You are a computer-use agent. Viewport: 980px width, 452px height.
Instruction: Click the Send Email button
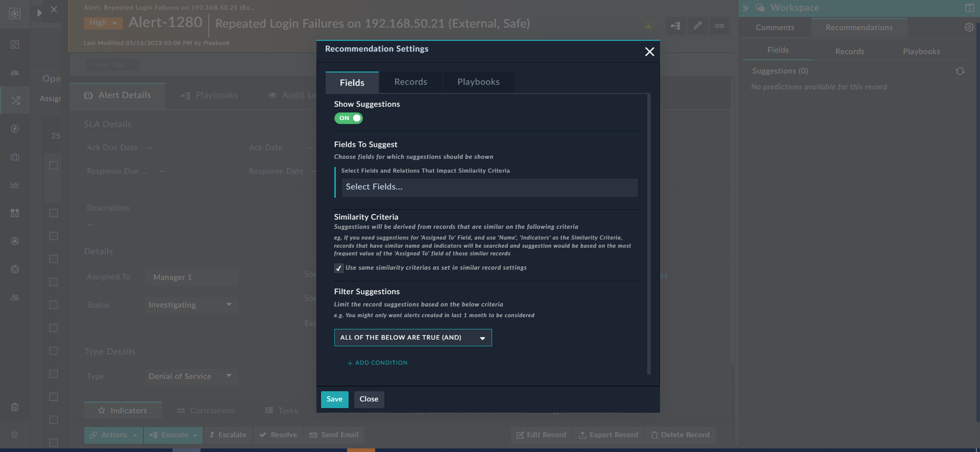tap(334, 435)
